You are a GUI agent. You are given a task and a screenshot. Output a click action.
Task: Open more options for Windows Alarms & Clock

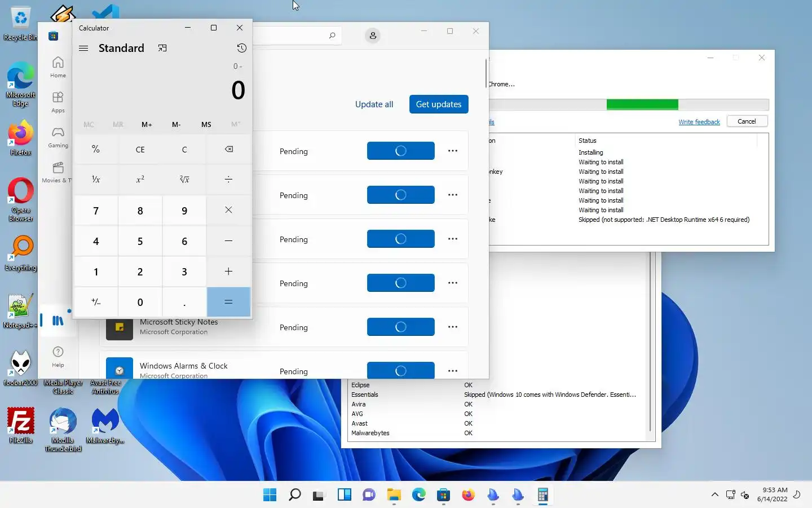(x=453, y=371)
